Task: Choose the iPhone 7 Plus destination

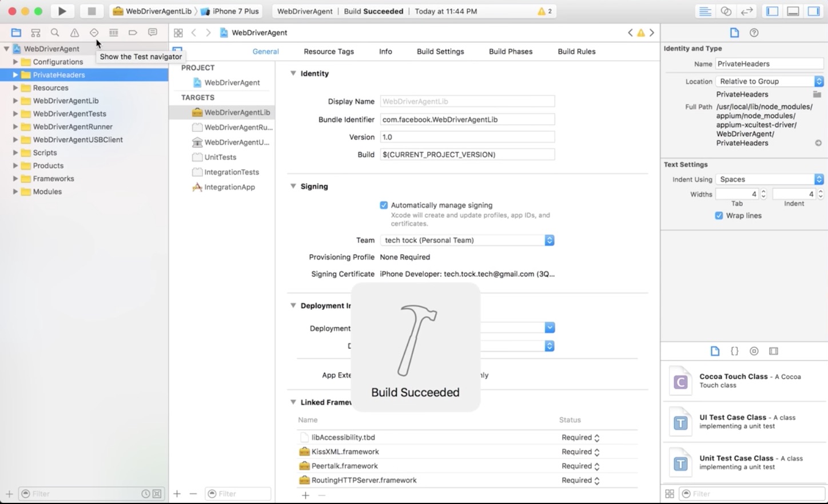Action: point(230,11)
